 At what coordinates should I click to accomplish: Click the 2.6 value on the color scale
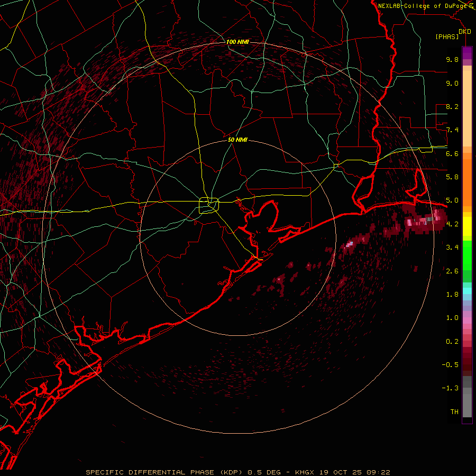point(452,271)
